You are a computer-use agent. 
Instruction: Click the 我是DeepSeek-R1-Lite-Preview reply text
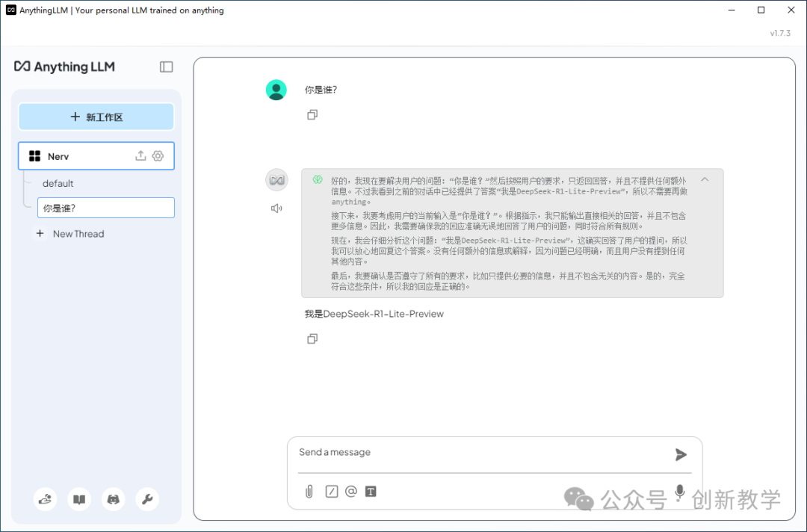pos(374,314)
